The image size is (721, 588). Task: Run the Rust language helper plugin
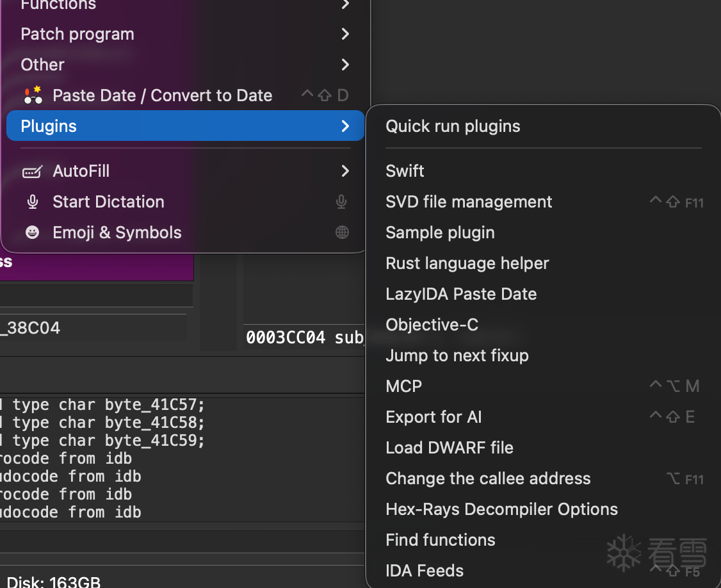(467, 263)
